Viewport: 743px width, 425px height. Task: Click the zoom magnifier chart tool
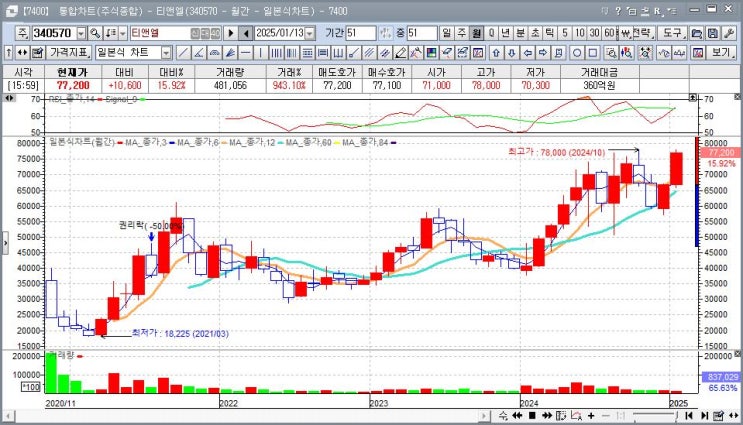click(611, 53)
